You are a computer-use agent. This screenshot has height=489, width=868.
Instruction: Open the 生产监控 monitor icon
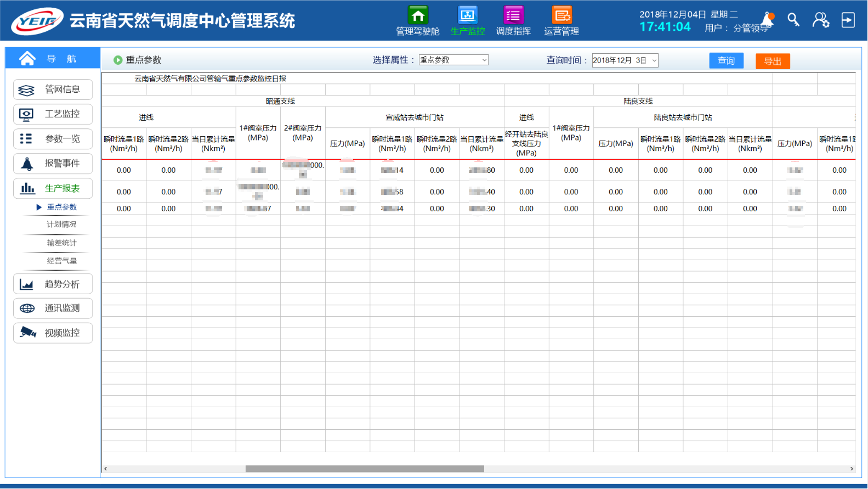tap(468, 15)
